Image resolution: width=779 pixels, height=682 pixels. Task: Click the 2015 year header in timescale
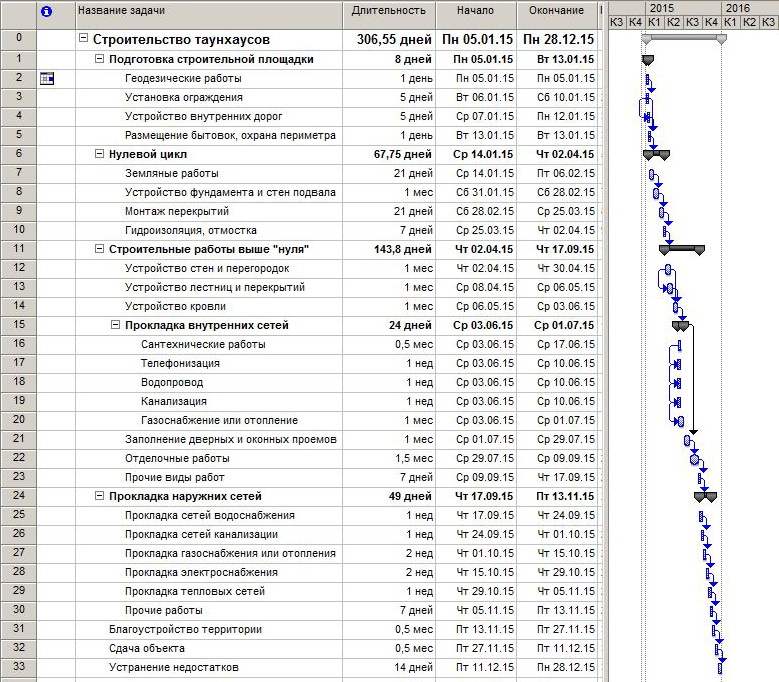683,8
